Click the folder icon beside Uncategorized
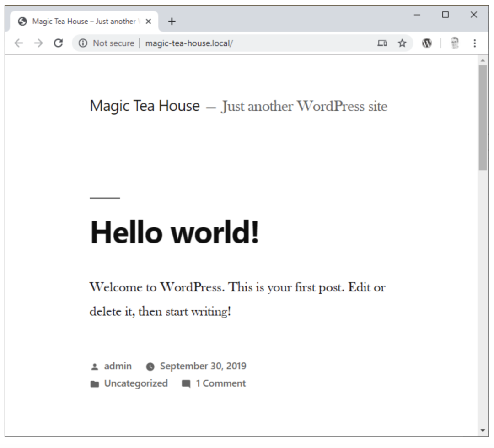Viewport: 494px width, 448px height. click(95, 384)
